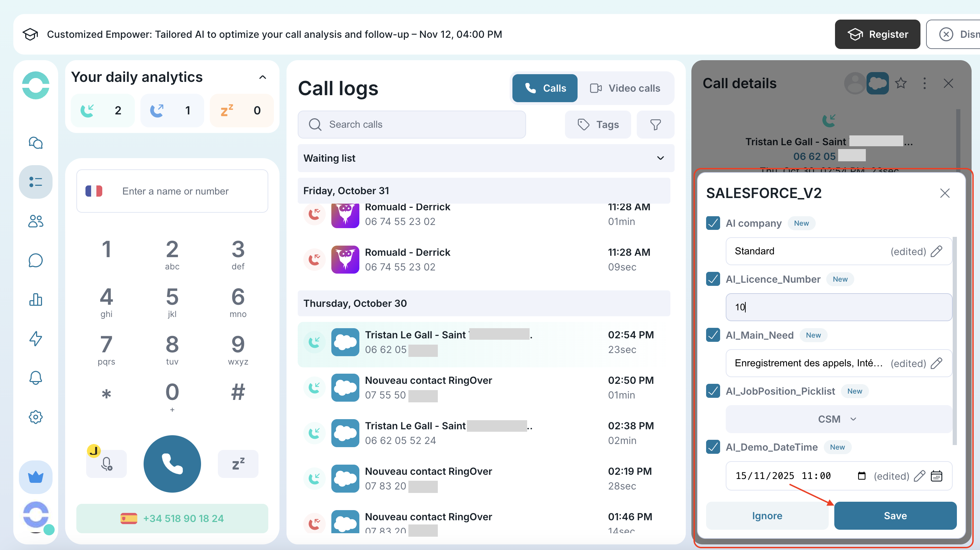Click the filter funnel icon
Screen dimensions: 980x550
click(655, 124)
